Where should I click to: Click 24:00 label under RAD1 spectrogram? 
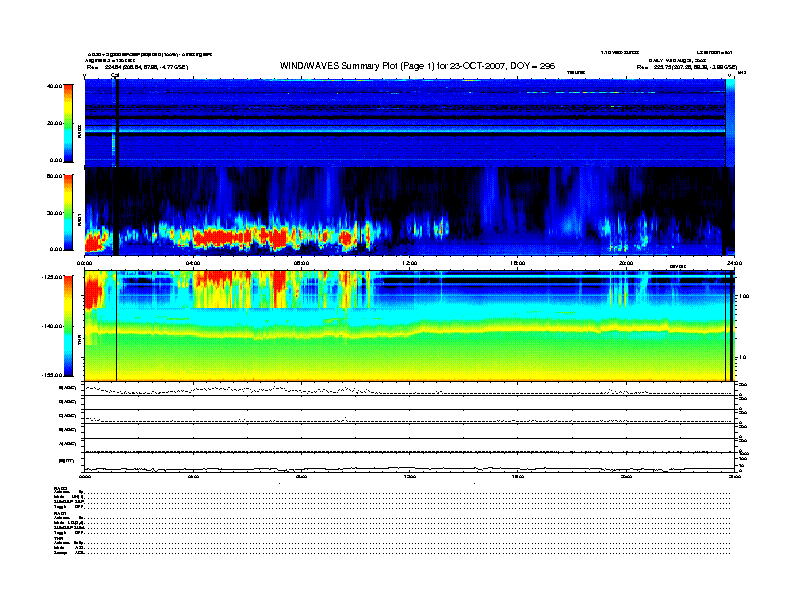(x=734, y=263)
